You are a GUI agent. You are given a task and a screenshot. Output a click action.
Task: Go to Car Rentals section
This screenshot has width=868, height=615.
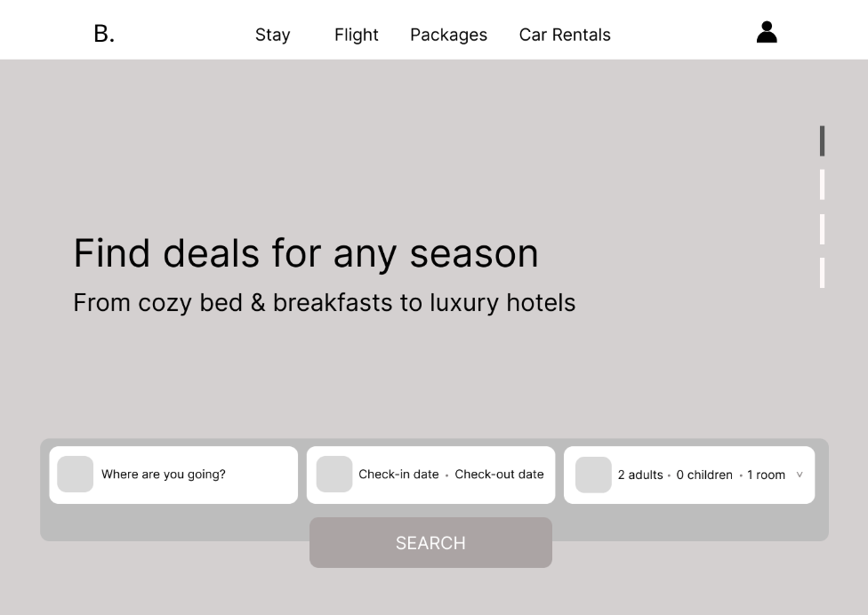tap(565, 35)
